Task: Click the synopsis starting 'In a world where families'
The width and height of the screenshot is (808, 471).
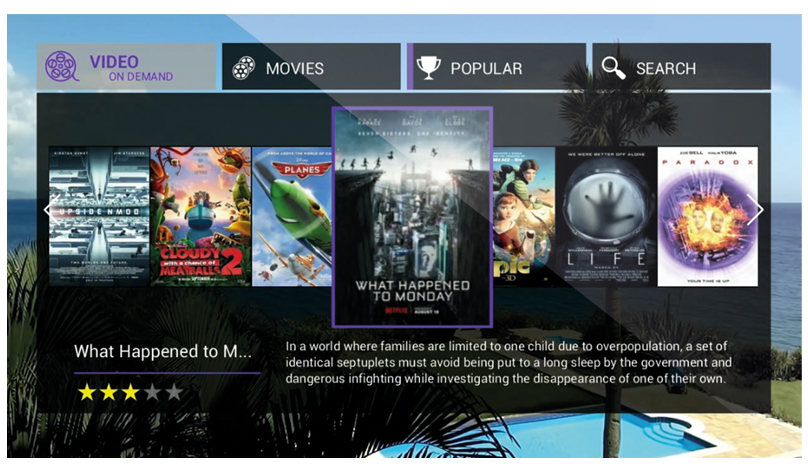Action: click(508, 362)
